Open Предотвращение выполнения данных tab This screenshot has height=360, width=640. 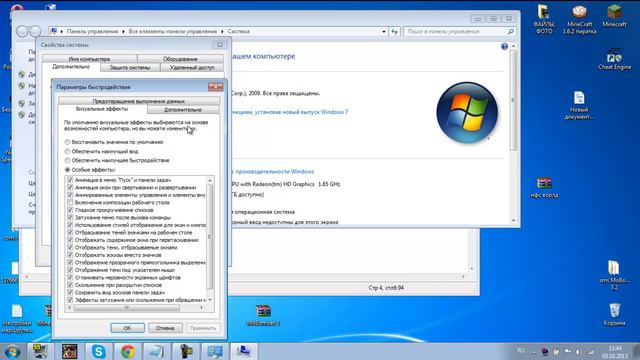[x=139, y=101]
